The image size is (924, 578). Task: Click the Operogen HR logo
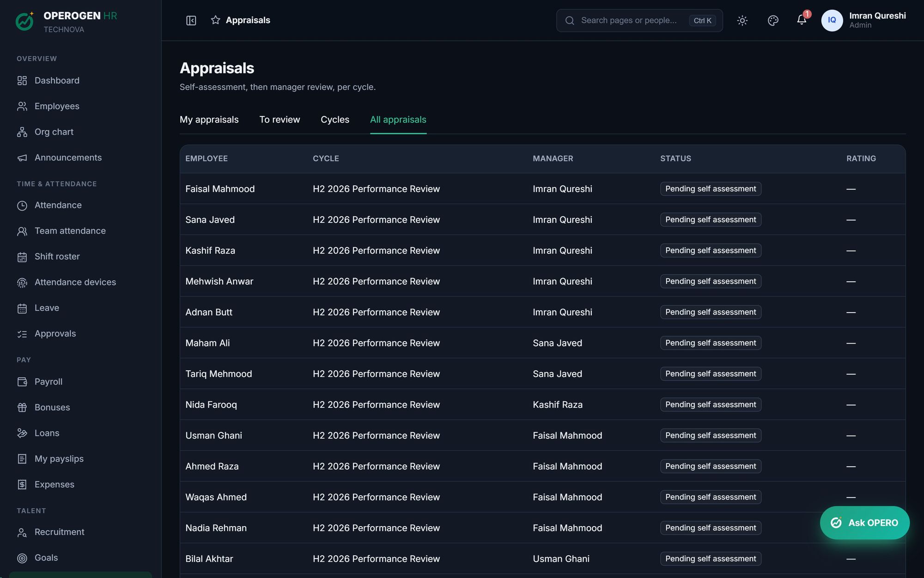(x=25, y=21)
